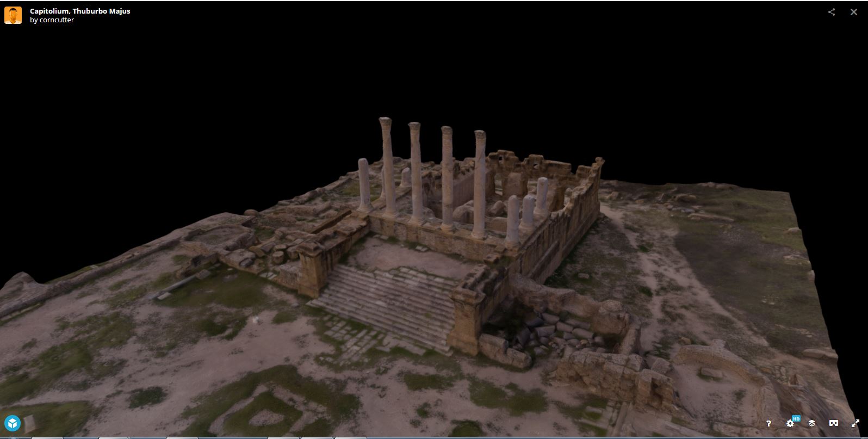
Task: Open the "Capitolium, Thuburbo Majus" title link
Action: pyautogui.click(x=80, y=11)
